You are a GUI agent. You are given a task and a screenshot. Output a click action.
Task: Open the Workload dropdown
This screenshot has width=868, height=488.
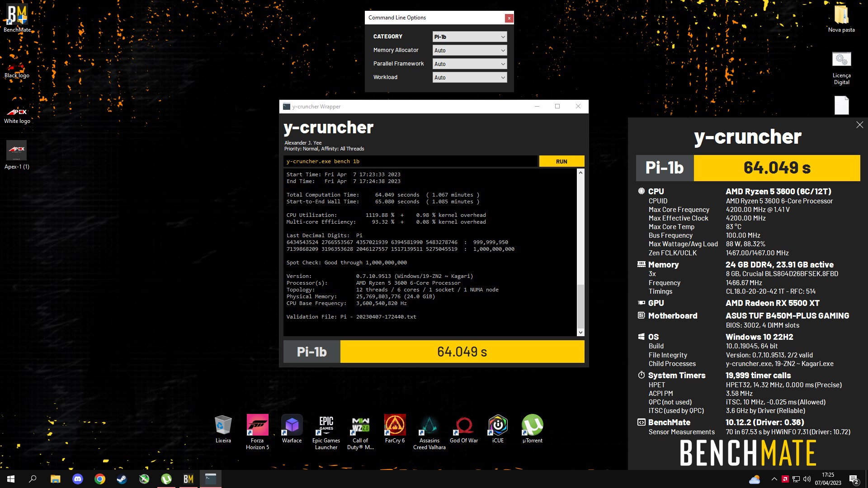(x=469, y=77)
